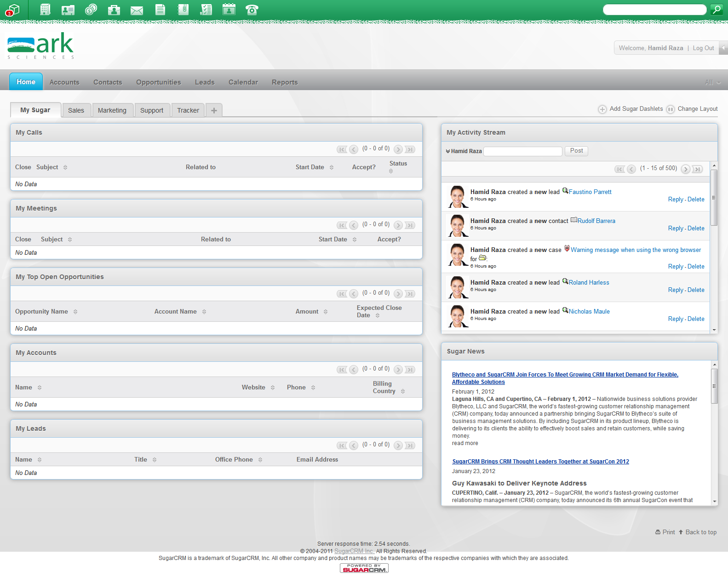Click the calendar Meetings shortcut icon
The height and width of the screenshot is (577, 728).
[x=229, y=9]
